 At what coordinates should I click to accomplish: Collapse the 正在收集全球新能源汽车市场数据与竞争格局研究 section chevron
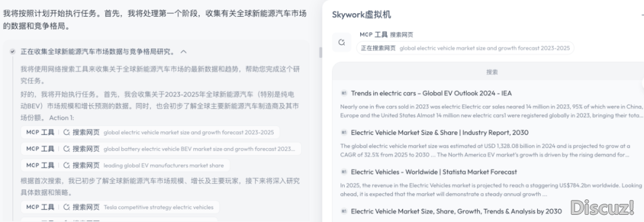[184, 52]
